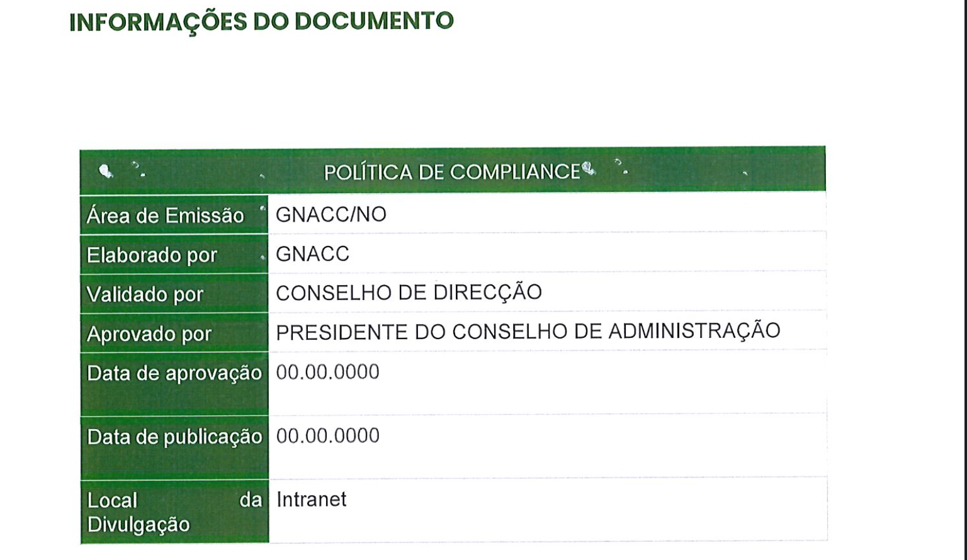Click the word Divulgação in the last row

[x=139, y=525]
